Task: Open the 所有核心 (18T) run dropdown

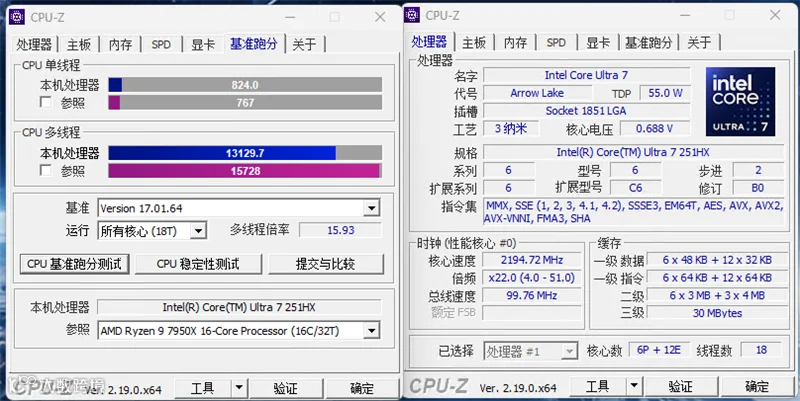Action: (198, 231)
